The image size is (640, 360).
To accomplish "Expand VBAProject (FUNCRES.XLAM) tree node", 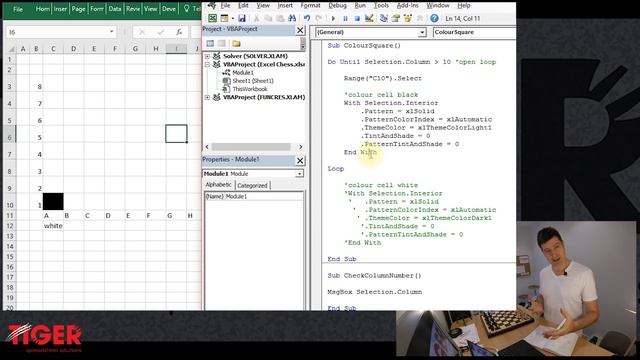I will point(207,97).
